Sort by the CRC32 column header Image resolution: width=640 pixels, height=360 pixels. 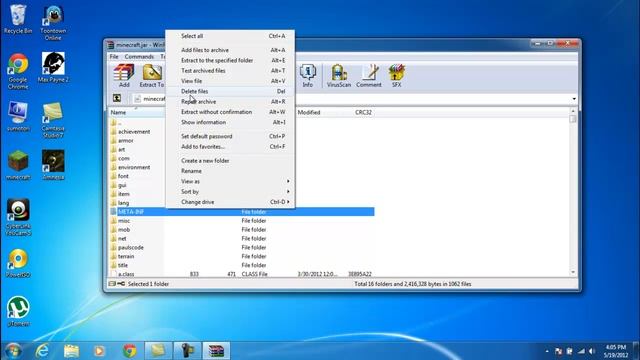(x=363, y=112)
